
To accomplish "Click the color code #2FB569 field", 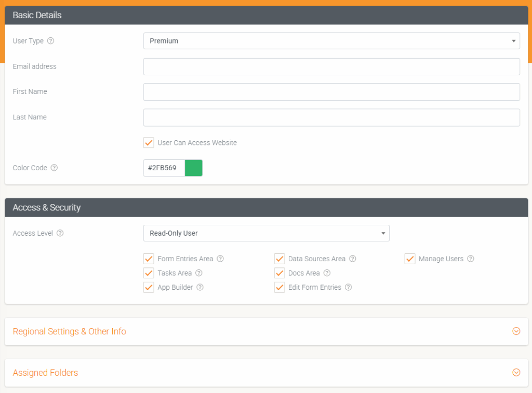I will click(x=164, y=168).
